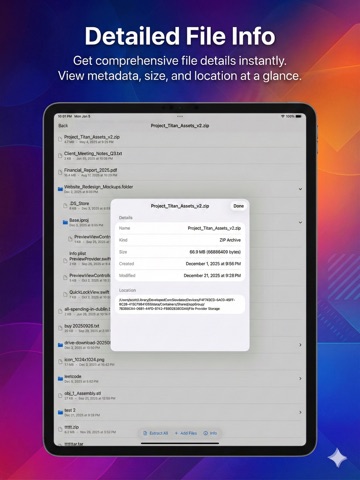Click the document icon on Extract All

pos(145,433)
